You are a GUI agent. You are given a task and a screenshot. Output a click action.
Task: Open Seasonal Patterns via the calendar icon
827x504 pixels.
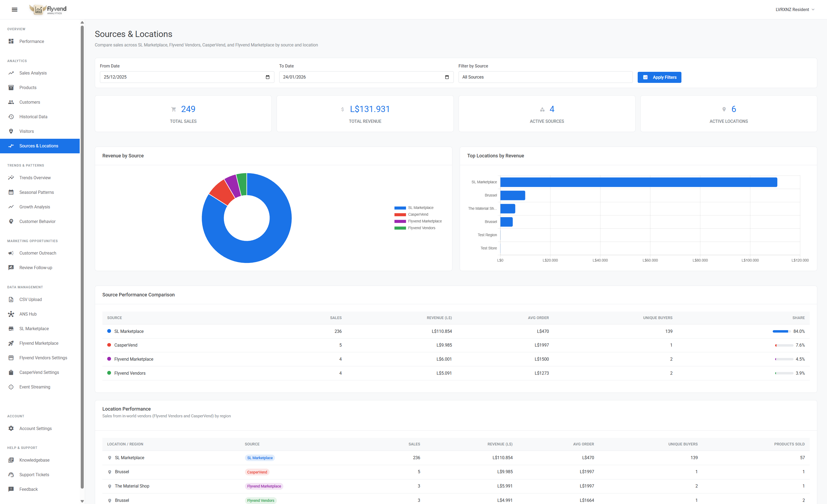tap(11, 192)
